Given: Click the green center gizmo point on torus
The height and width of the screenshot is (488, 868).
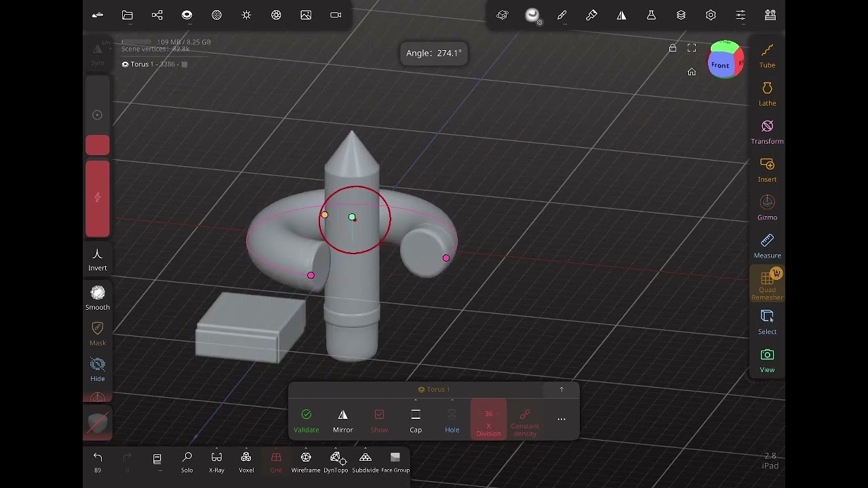Looking at the screenshot, I should [x=352, y=217].
